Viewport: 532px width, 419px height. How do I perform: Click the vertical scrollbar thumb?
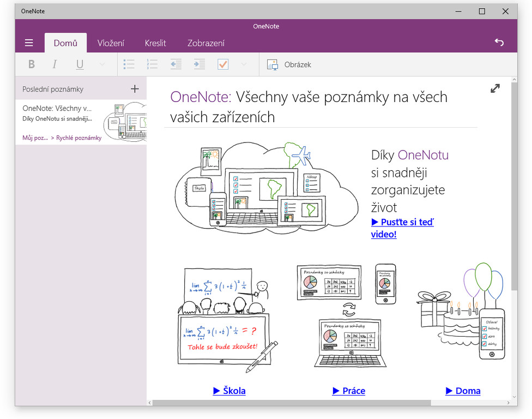click(x=515, y=186)
